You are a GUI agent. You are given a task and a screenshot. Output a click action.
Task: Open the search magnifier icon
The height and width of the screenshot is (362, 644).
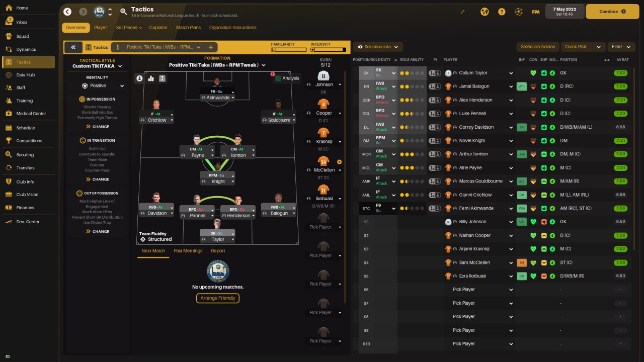tap(124, 12)
